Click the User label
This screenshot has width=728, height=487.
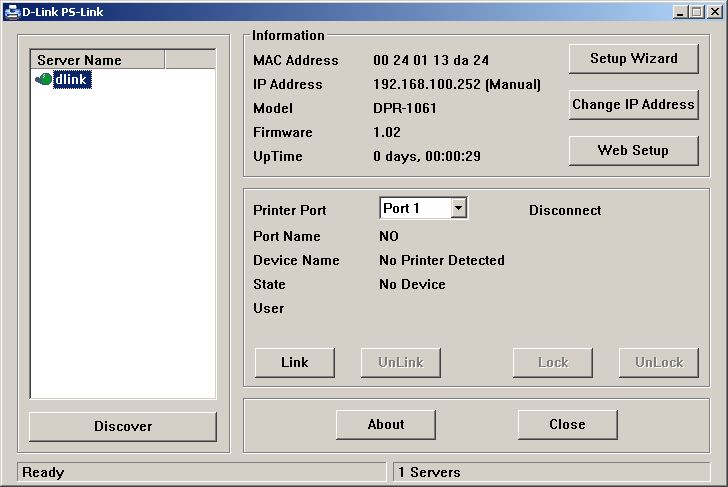(x=268, y=308)
